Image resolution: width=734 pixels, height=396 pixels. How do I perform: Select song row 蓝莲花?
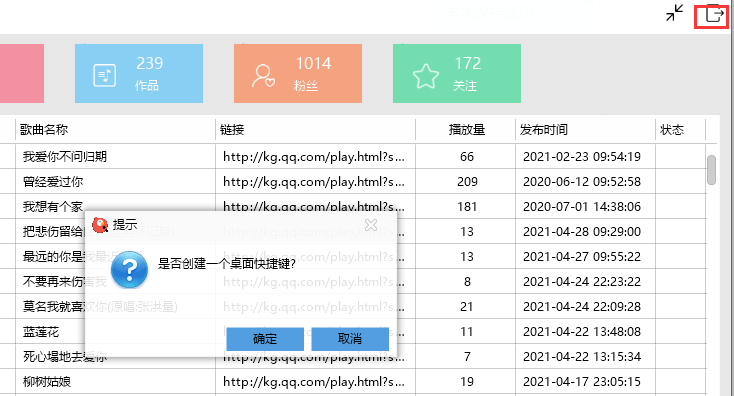point(41,332)
